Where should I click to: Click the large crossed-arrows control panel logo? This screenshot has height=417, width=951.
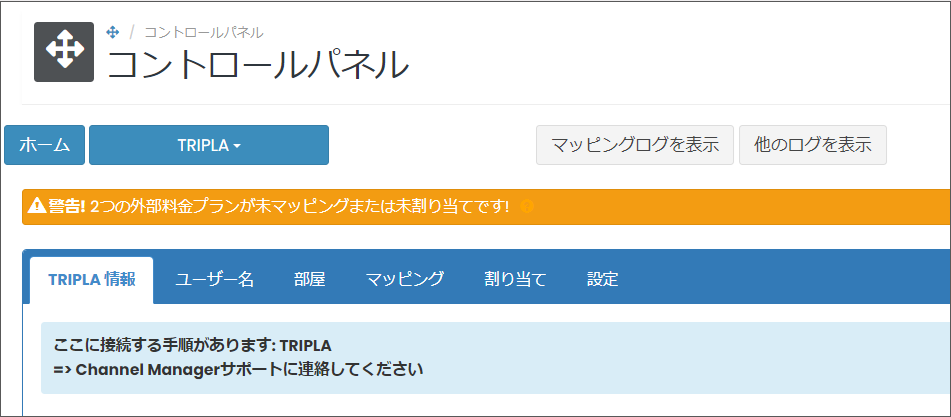click(x=64, y=52)
